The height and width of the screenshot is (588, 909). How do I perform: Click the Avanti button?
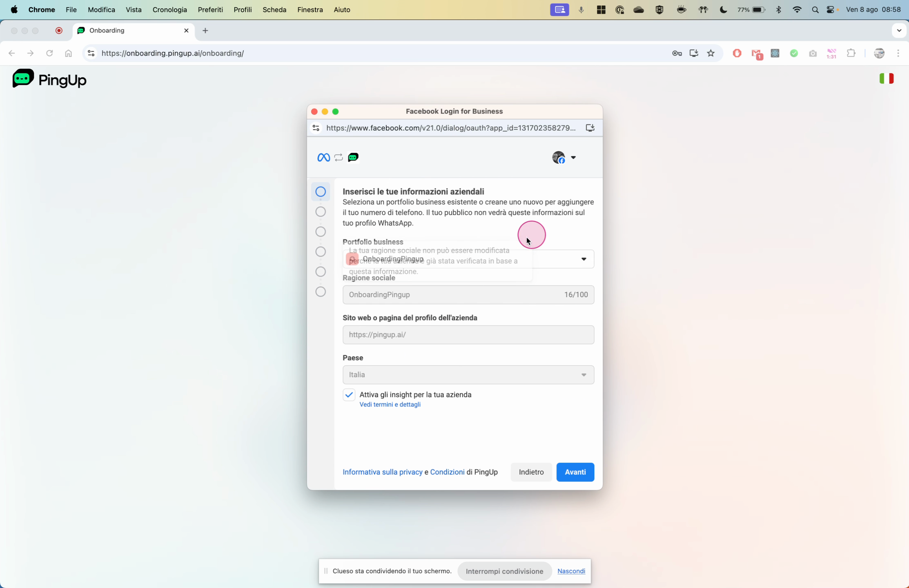(575, 472)
